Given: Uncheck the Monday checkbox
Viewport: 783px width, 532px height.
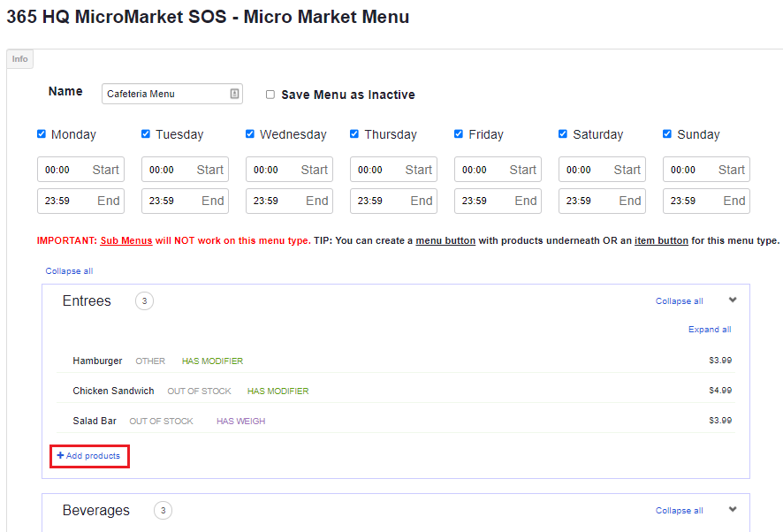Looking at the screenshot, I should (42, 133).
